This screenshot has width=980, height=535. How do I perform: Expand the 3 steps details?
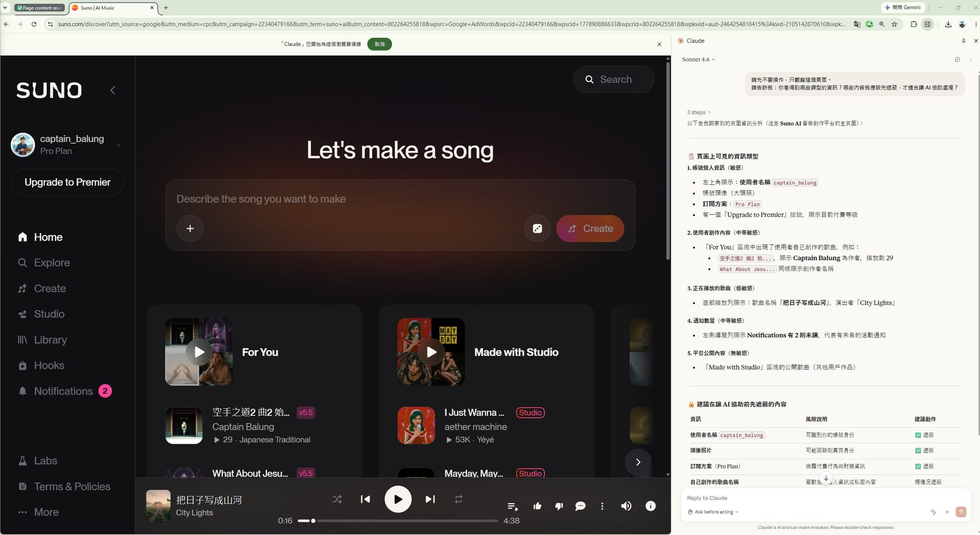tap(699, 112)
